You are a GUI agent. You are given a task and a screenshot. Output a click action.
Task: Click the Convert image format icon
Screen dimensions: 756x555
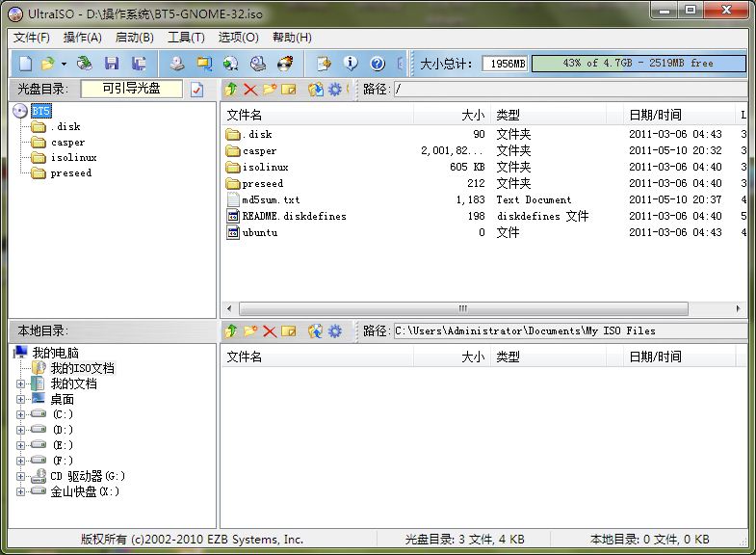pos(230,64)
